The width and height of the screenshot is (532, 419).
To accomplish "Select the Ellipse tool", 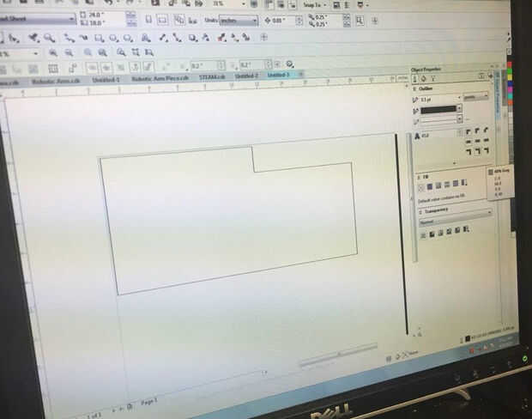I will pos(113,38).
